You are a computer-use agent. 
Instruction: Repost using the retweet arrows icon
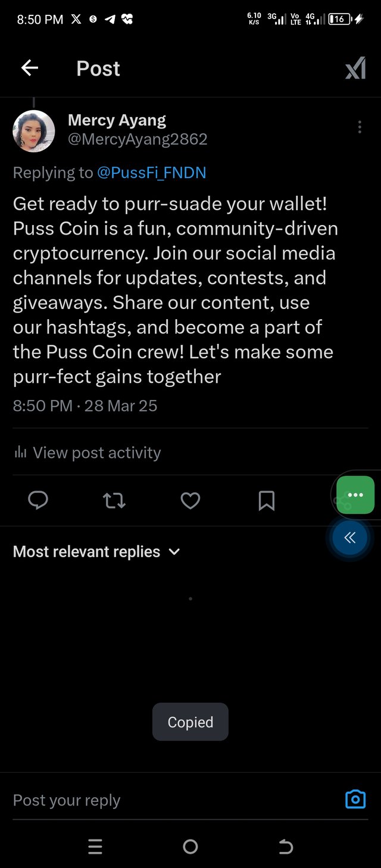114,501
